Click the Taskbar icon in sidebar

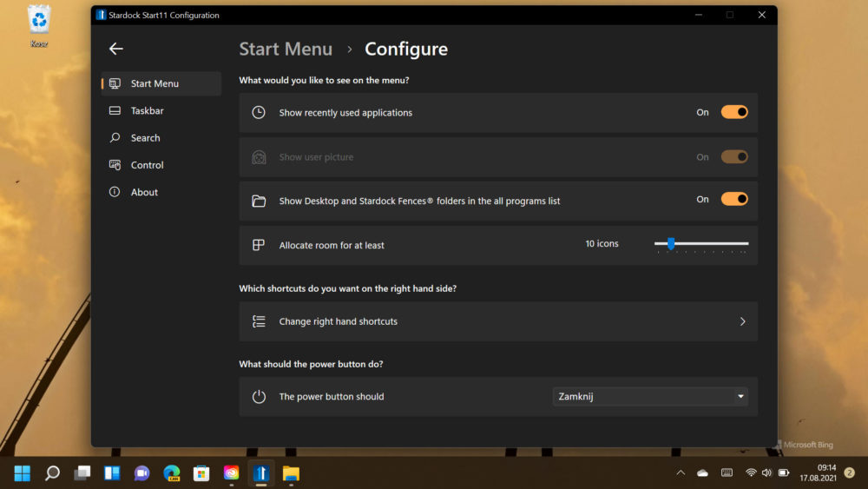[x=115, y=111]
